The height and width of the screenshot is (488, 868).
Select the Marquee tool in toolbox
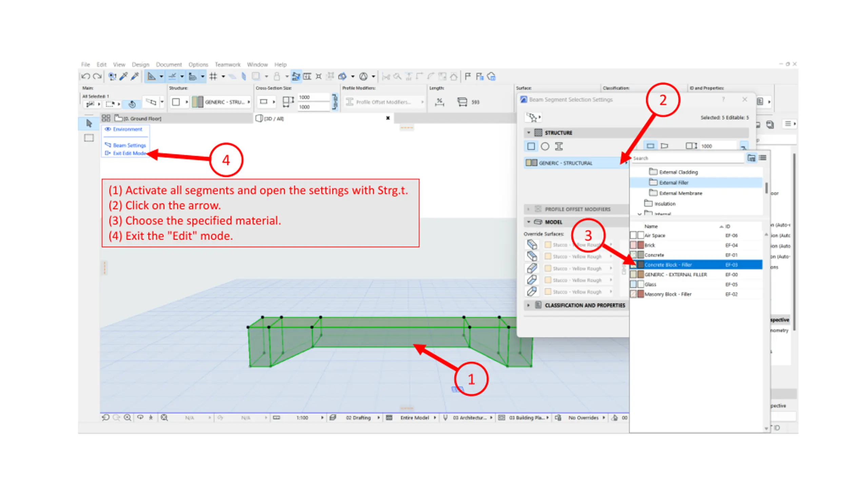pyautogui.click(x=89, y=138)
